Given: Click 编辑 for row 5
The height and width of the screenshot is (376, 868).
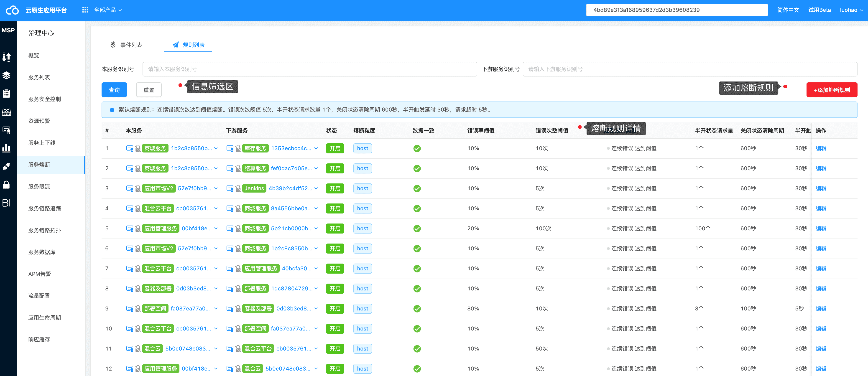Looking at the screenshot, I should point(821,229).
